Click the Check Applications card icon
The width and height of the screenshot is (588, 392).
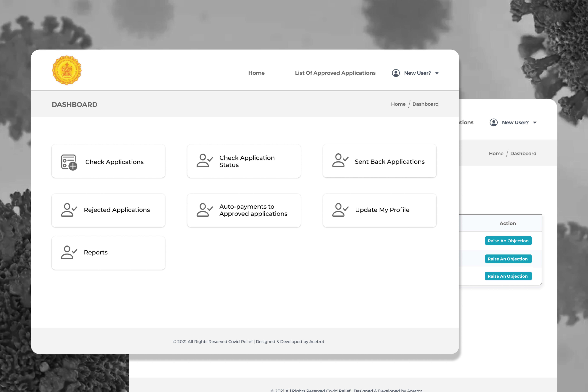tap(69, 162)
